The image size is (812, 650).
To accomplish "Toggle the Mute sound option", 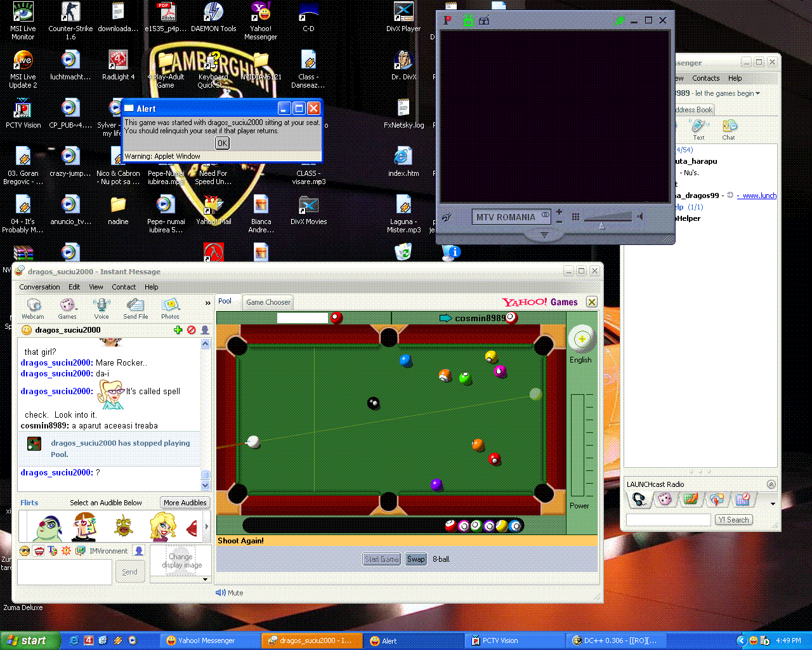I will tap(229, 593).
